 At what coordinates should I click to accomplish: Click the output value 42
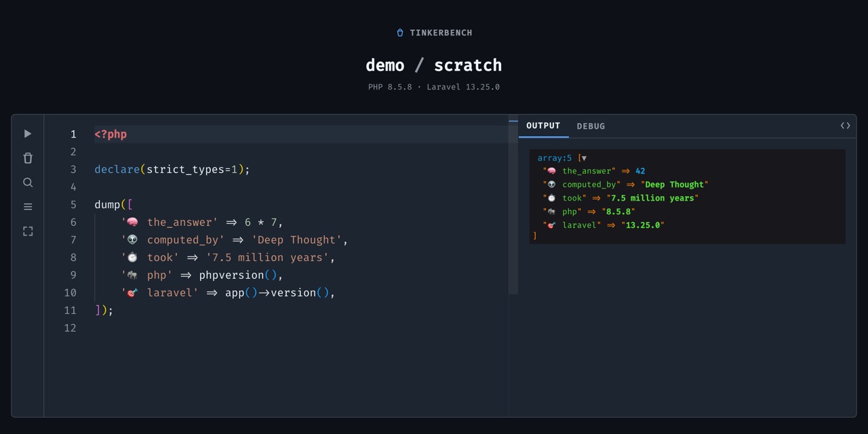tap(640, 171)
